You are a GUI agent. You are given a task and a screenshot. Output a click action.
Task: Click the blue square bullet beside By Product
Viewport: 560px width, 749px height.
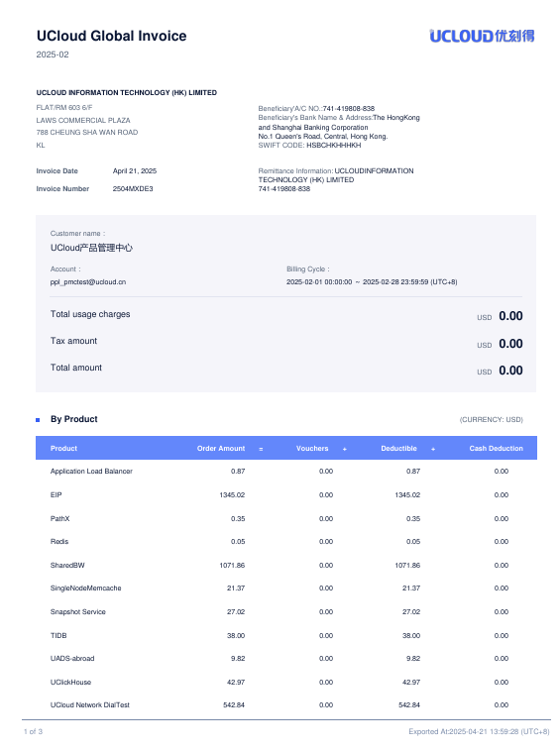click(38, 420)
